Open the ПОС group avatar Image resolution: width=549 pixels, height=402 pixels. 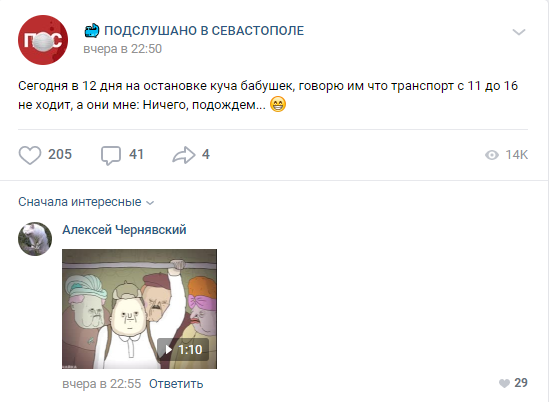click(x=43, y=40)
